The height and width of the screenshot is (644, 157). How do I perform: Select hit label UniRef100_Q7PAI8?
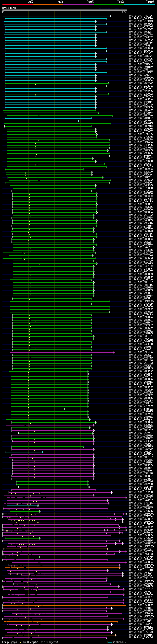[x=141, y=226]
